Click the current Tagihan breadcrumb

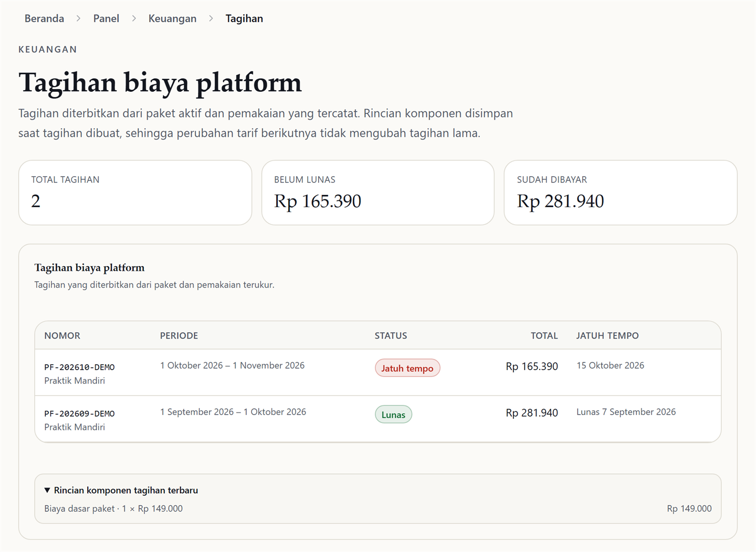point(244,18)
